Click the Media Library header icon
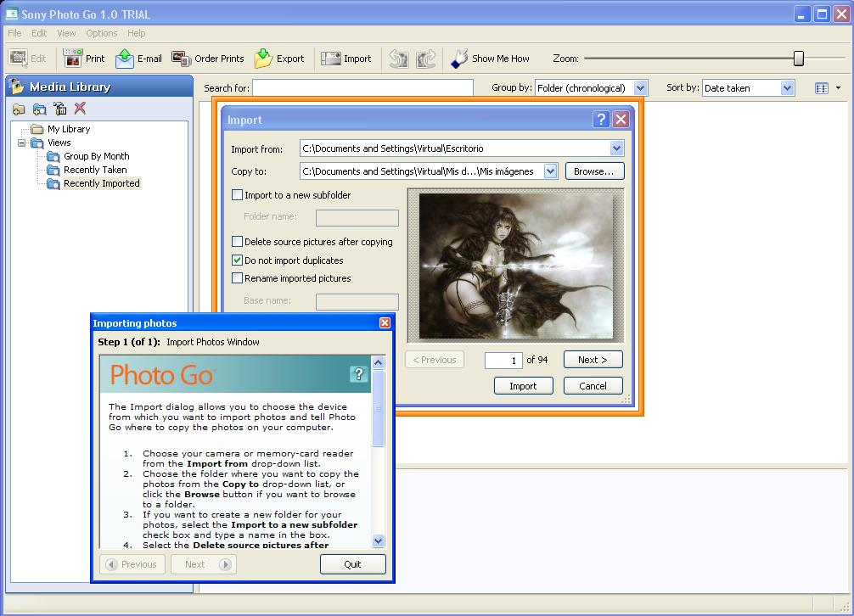Image resolution: width=854 pixels, height=616 pixels. (17, 86)
